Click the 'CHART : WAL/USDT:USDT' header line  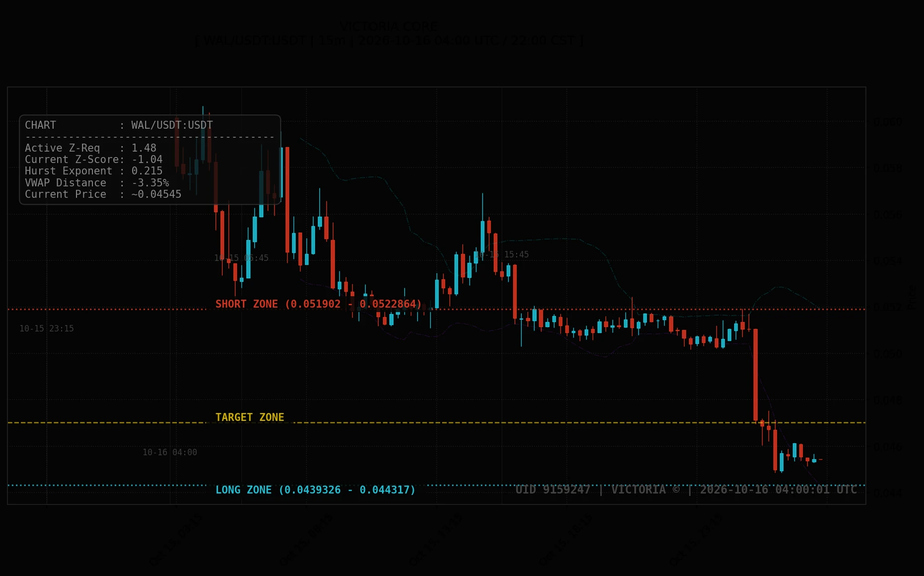click(x=119, y=125)
